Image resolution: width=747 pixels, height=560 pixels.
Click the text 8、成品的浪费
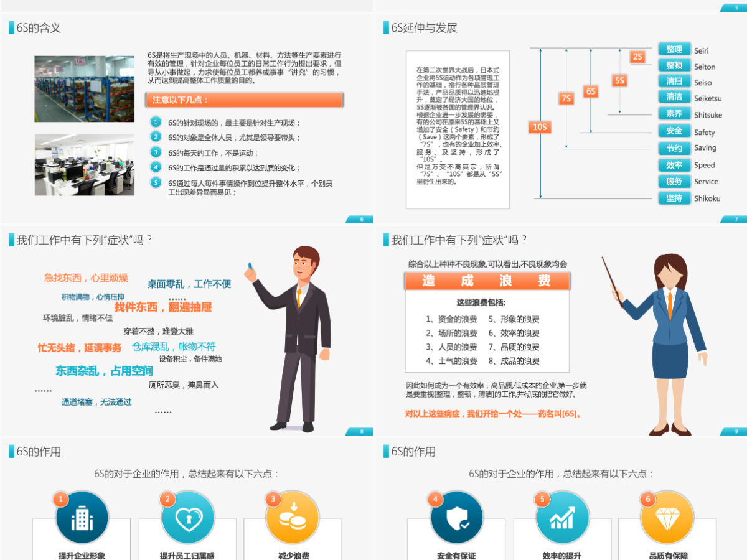pos(514,361)
